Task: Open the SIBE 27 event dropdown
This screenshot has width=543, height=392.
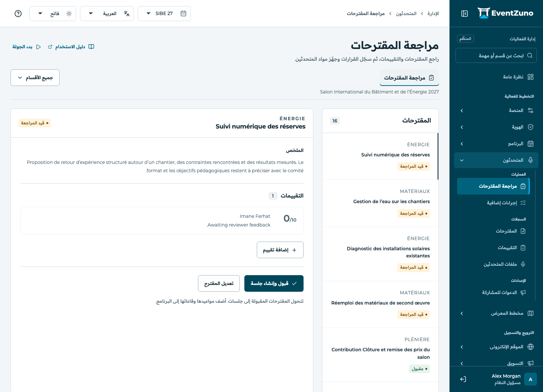Action: tap(164, 14)
